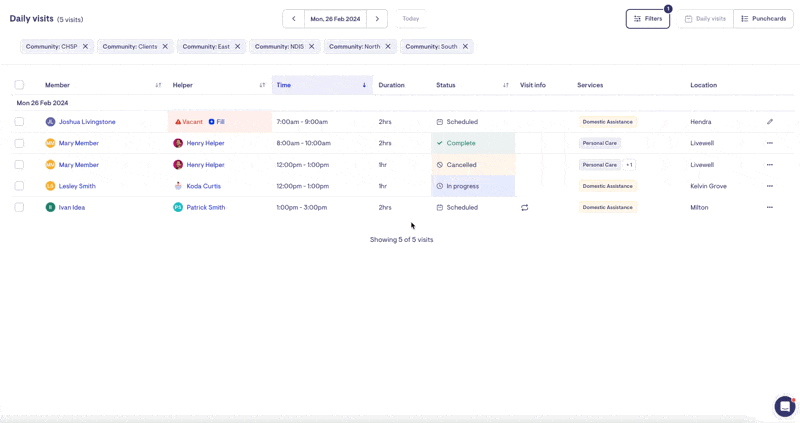Screen dimensions: 800x423
Task: Click the Location column header
Action: pyautogui.click(x=704, y=85)
